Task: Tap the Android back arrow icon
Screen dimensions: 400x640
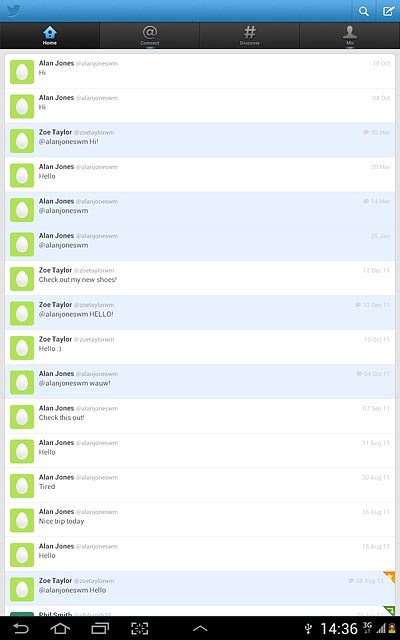Action: (x=20, y=628)
